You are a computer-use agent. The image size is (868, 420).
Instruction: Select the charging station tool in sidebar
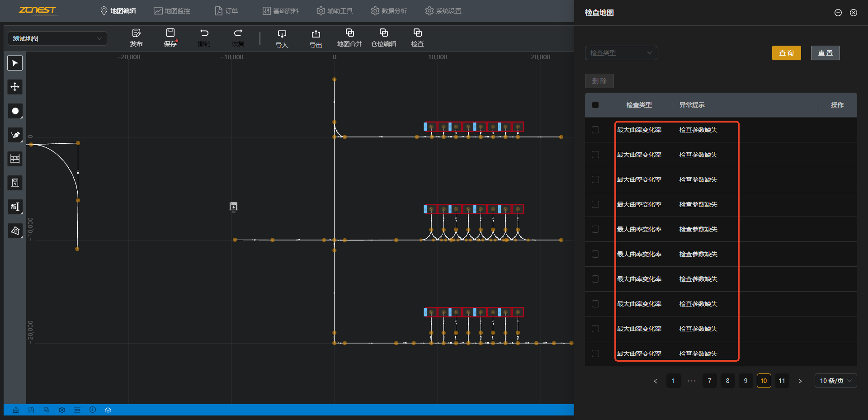click(x=15, y=183)
